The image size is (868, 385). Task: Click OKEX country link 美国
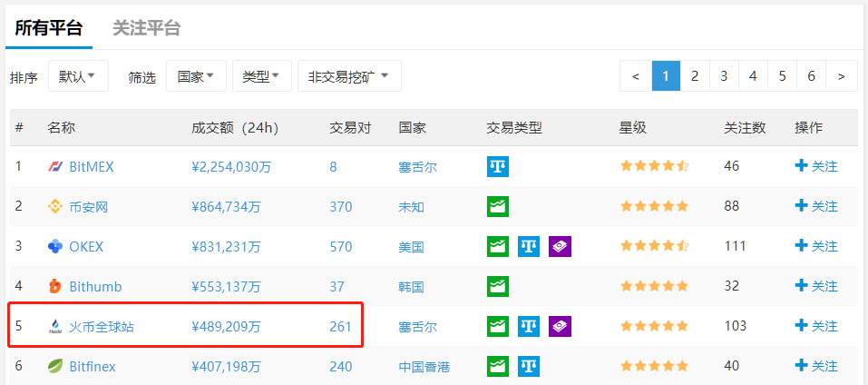click(x=411, y=247)
